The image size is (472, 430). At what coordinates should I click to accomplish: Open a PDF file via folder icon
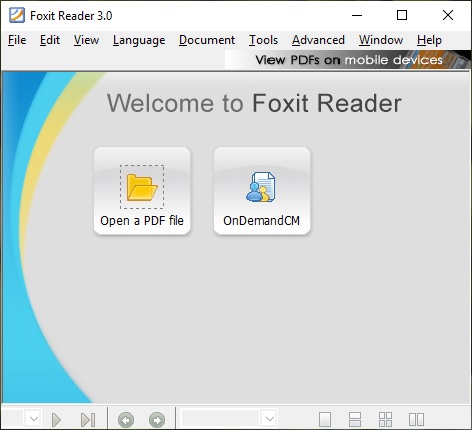[142, 191]
